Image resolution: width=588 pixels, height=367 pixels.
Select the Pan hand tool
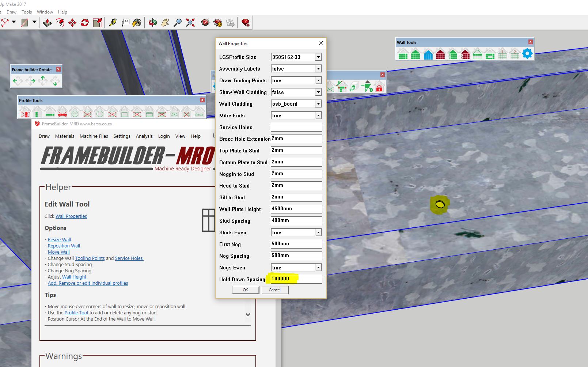165,23
